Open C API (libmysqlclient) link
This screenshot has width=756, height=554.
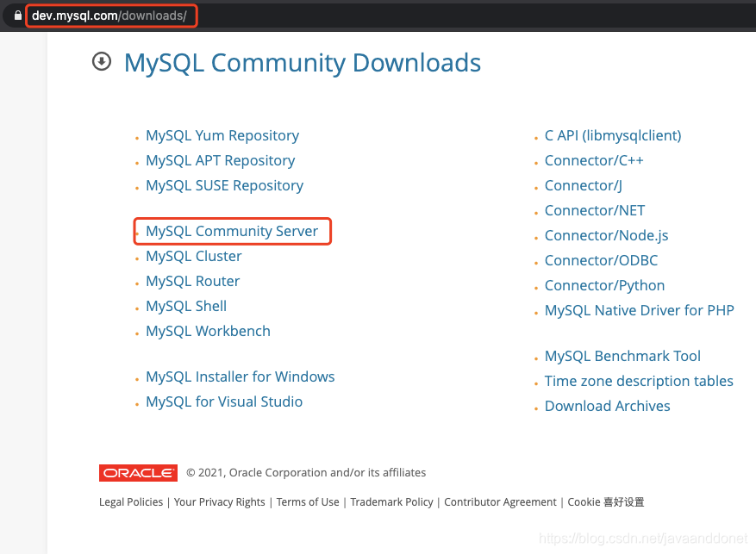point(613,135)
